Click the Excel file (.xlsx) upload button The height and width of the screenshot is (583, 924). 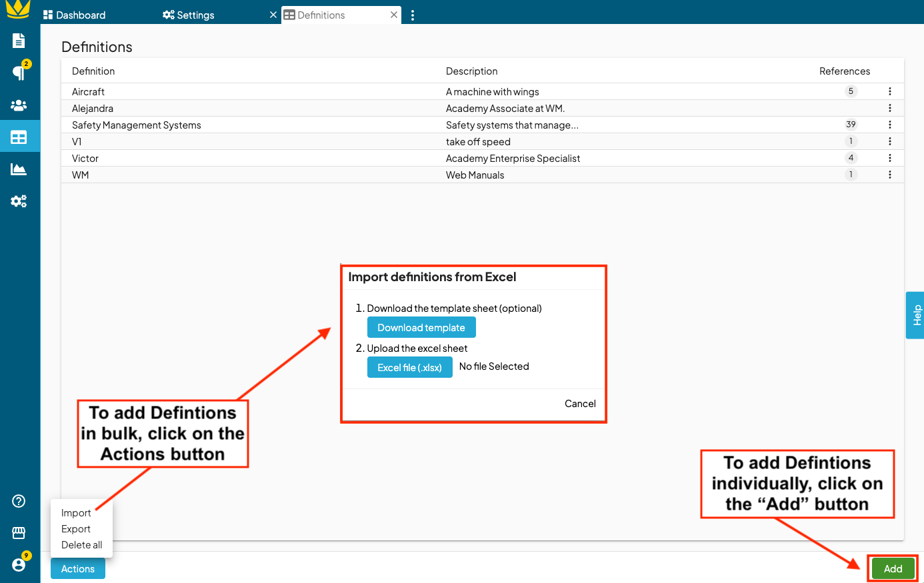pos(410,368)
